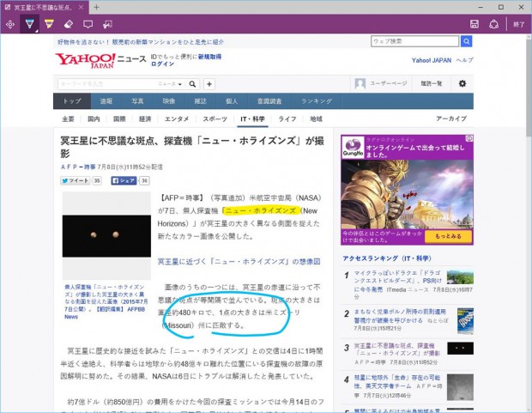Open the 主要 category
The width and height of the screenshot is (532, 413).
[68, 118]
